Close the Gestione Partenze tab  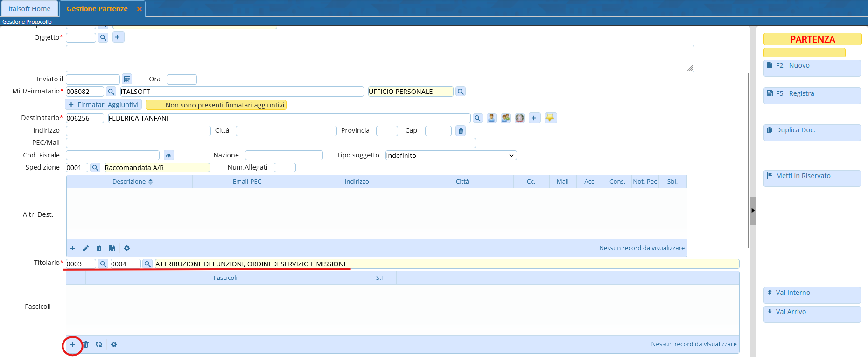coord(139,9)
